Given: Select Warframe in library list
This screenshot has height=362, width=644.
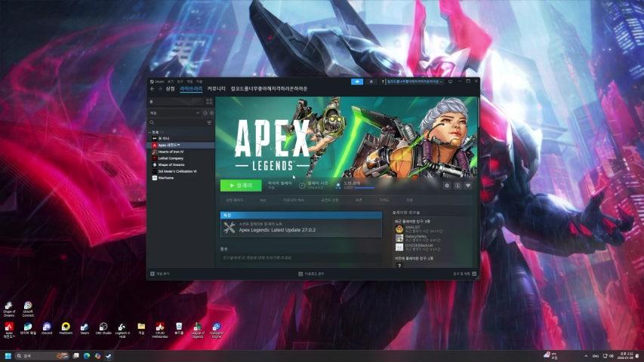Looking at the screenshot, I should (181, 178).
